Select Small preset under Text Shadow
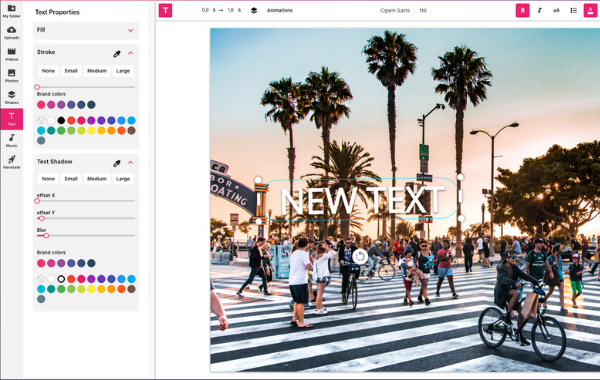The width and height of the screenshot is (600, 380). (71, 179)
